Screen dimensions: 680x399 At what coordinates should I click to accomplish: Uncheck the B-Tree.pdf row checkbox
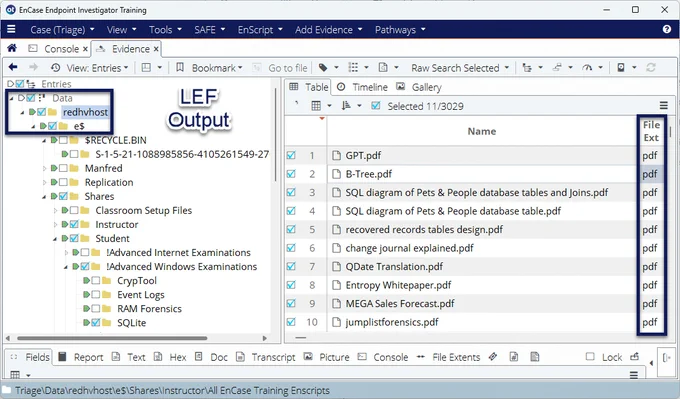click(291, 174)
